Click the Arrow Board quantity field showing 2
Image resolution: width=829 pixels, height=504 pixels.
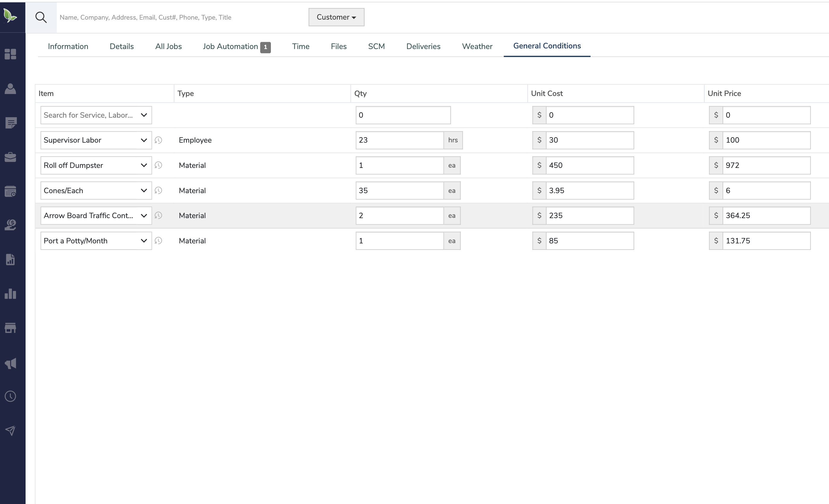click(x=400, y=215)
